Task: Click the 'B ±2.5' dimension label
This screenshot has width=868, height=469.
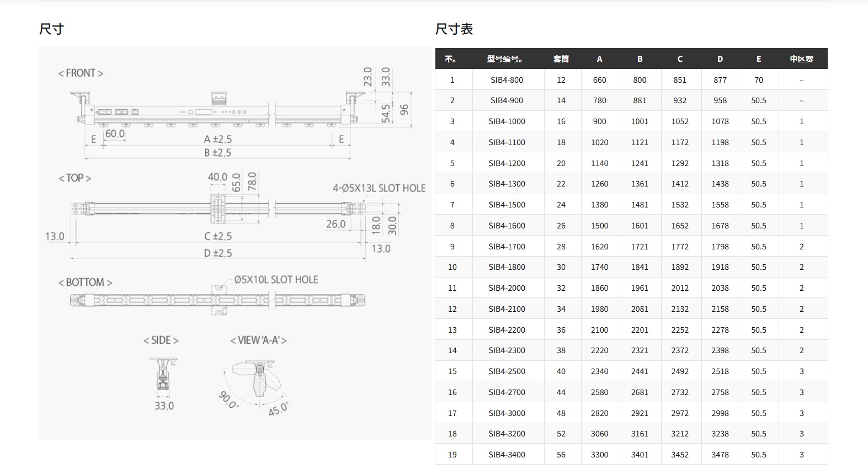Action: 217,153
